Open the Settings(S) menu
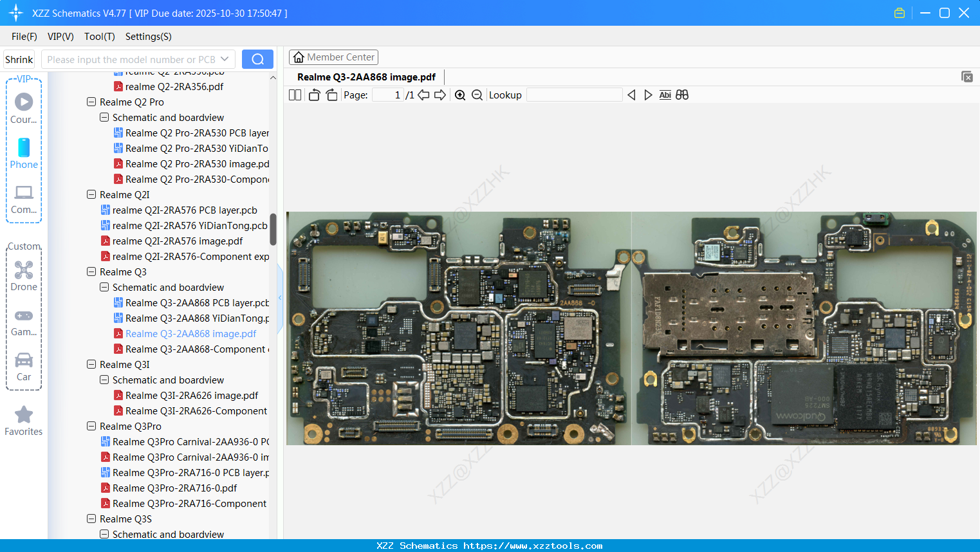 click(148, 37)
